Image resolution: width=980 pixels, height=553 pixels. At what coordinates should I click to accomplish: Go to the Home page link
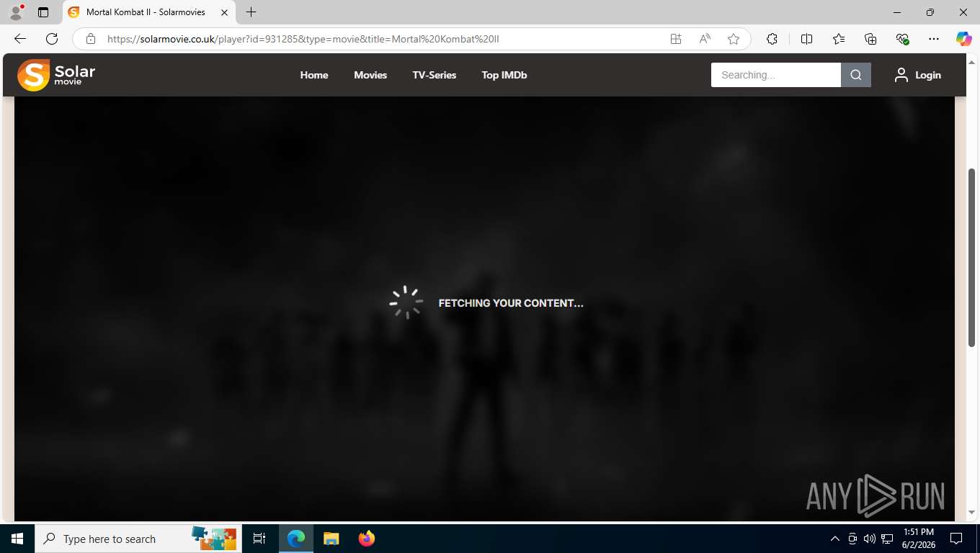pos(314,75)
